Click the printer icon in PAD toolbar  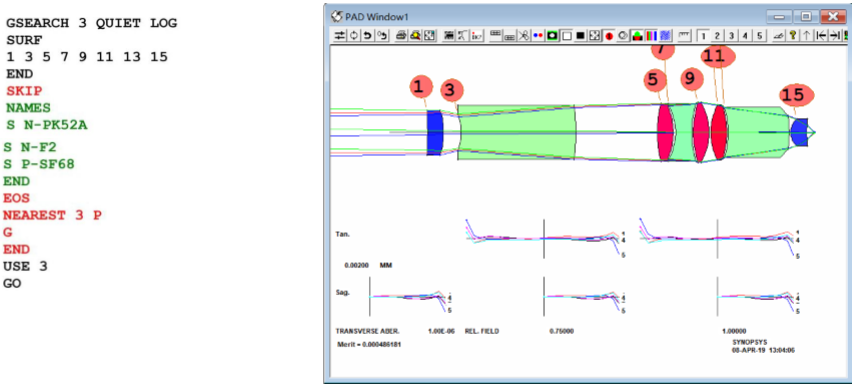pyautogui.click(x=401, y=36)
